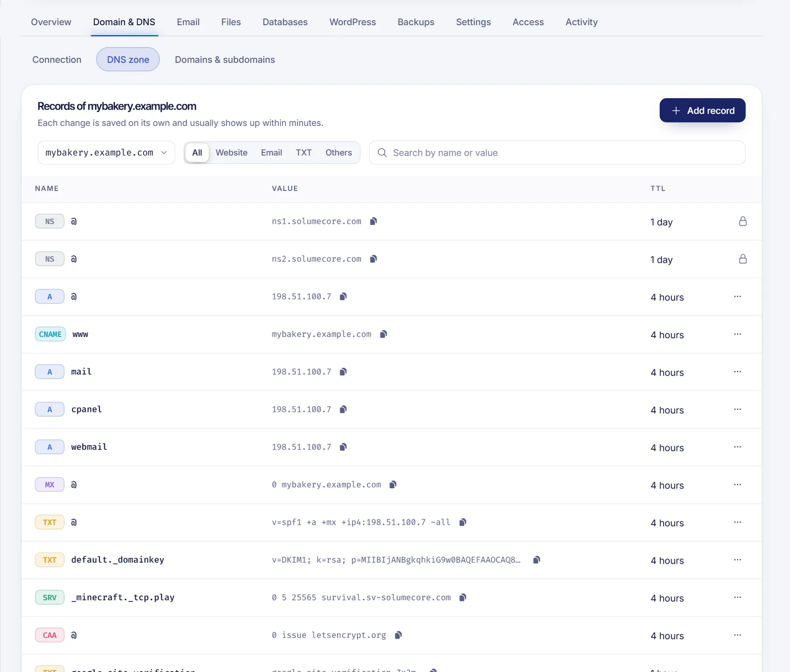Copy the www CNAME record value
790x672 pixels.
384,334
